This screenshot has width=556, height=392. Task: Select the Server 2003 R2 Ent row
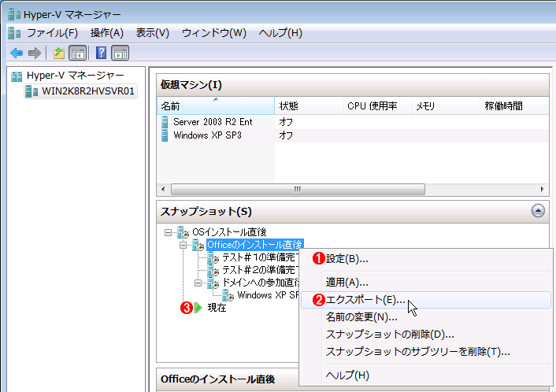tap(353, 122)
